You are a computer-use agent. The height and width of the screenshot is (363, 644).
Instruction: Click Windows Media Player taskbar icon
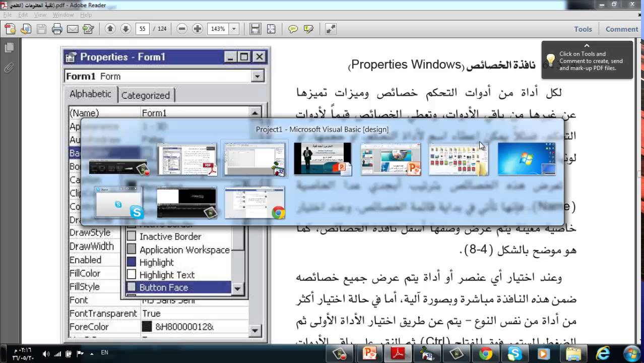[x=543, y=353]
